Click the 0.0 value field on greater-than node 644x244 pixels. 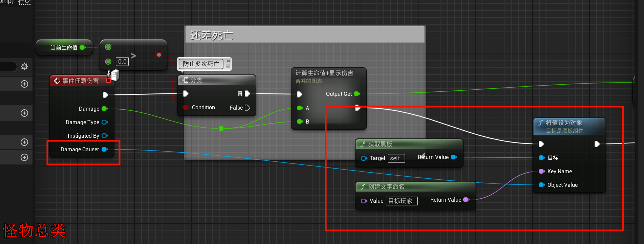click(122, 62)
